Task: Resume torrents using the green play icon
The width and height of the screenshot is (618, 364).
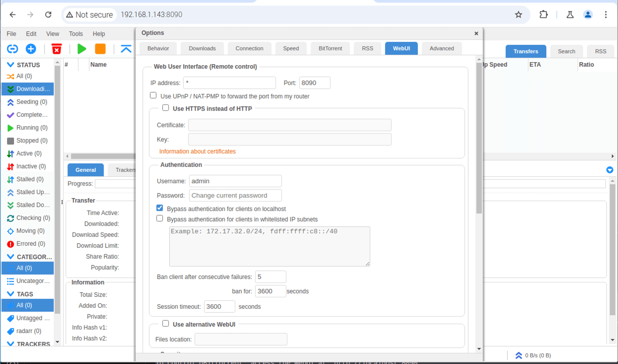Action: [82, 49]
